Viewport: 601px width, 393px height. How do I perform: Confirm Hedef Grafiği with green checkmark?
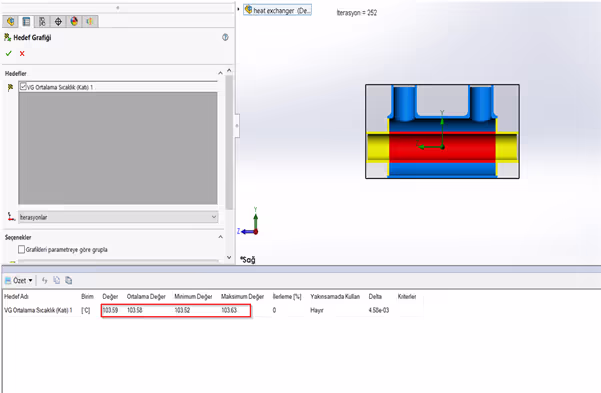(x=9, y=53)
